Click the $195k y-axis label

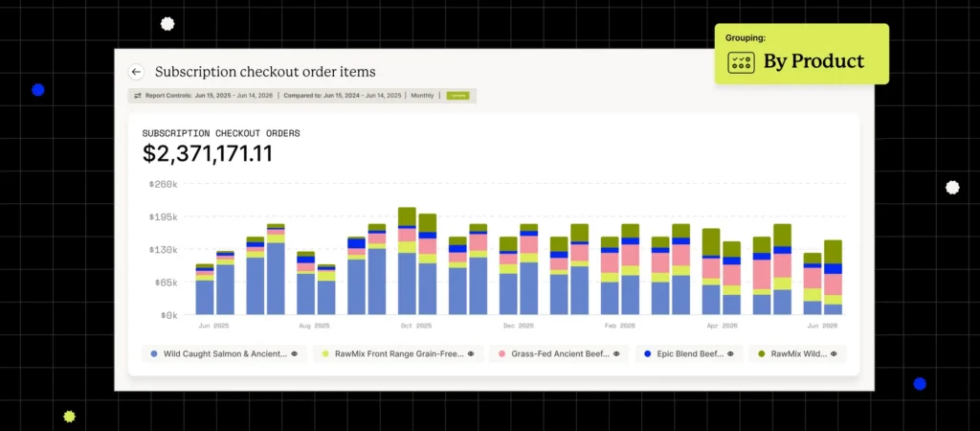(163, 217)
